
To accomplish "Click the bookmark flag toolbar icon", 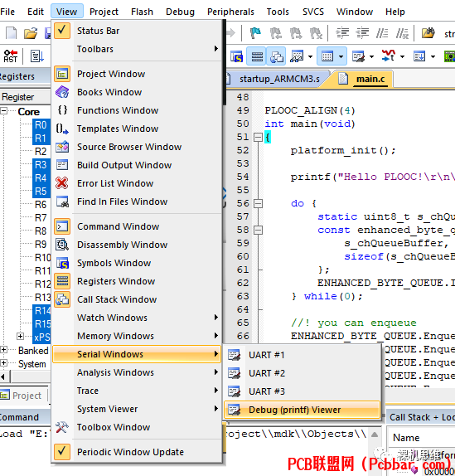I will tap(255, 33).
